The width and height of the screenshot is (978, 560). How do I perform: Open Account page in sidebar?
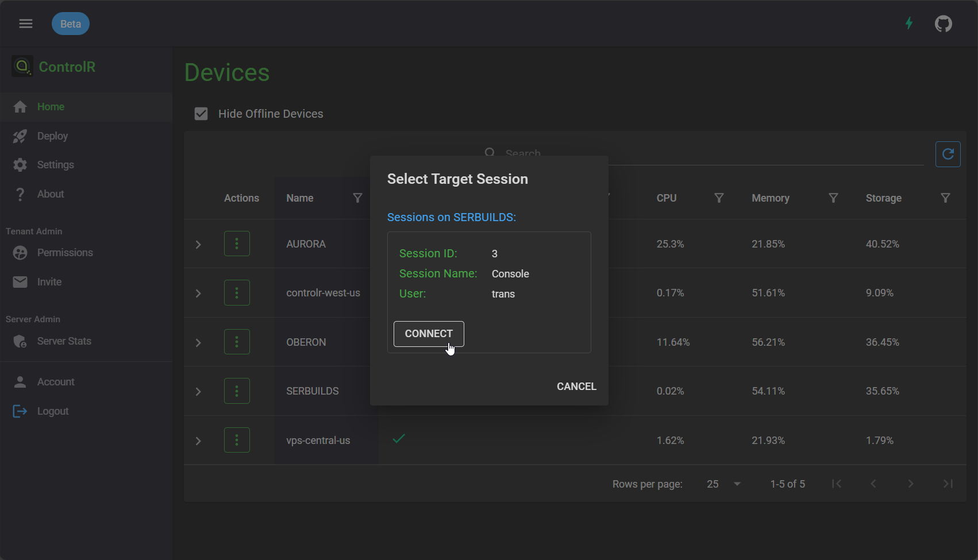point(86,382)
